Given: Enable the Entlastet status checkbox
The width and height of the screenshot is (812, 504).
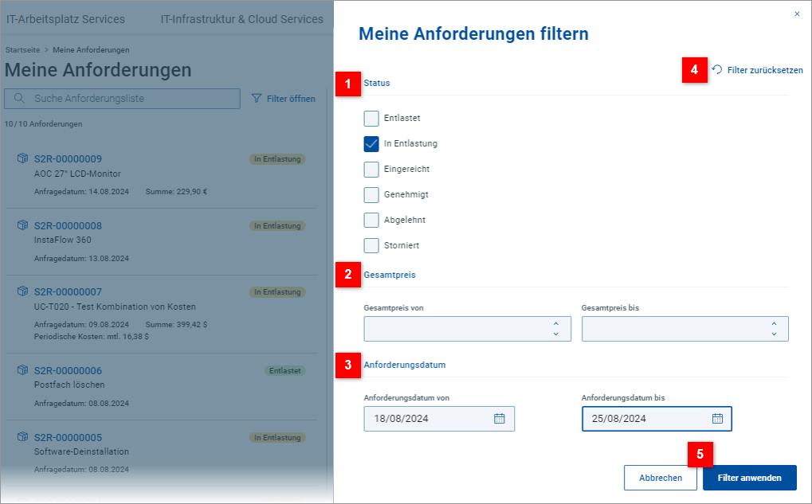Looking at the screenshot, I should click(371, 119).
